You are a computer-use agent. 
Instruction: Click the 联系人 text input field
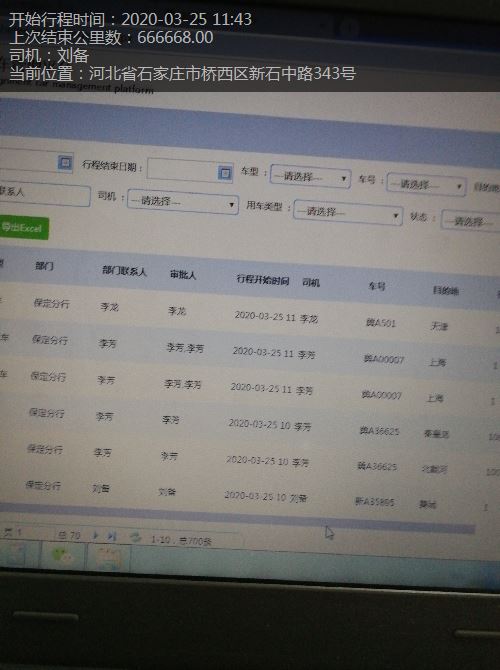43,194
